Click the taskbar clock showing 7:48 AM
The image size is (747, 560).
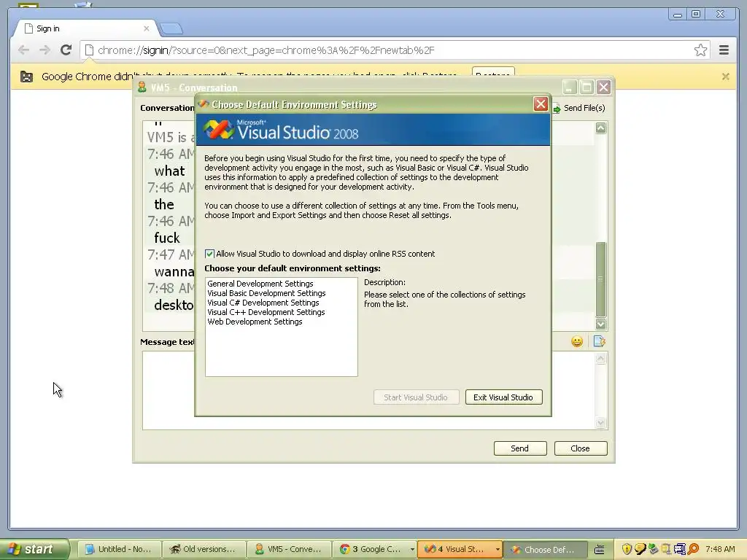(x=720, y=549)
